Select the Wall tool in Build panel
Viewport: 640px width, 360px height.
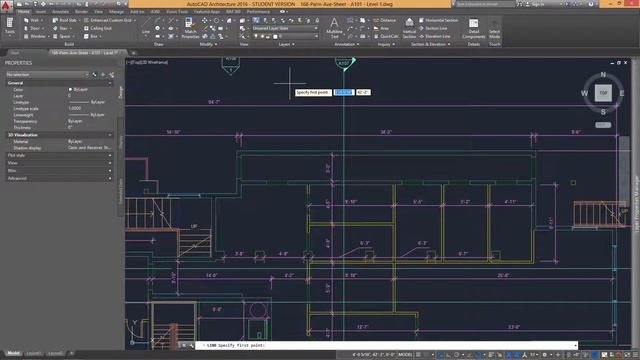click(32, 20)
